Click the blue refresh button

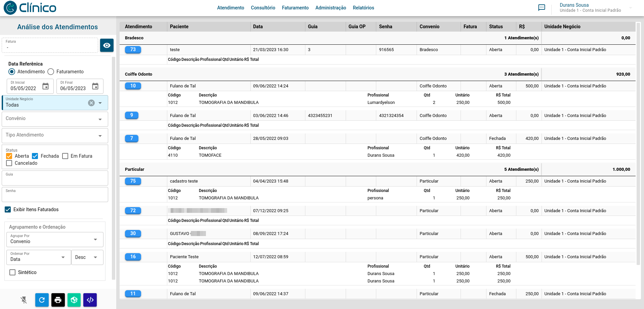tap(42, 300)
